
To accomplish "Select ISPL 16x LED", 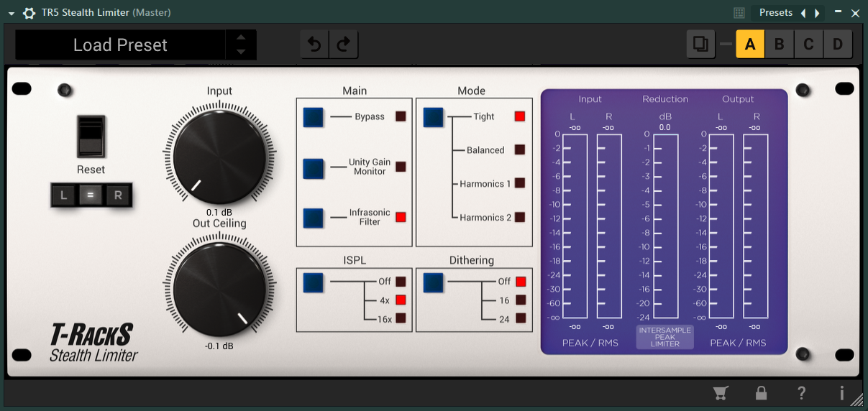I will [401, 318].
